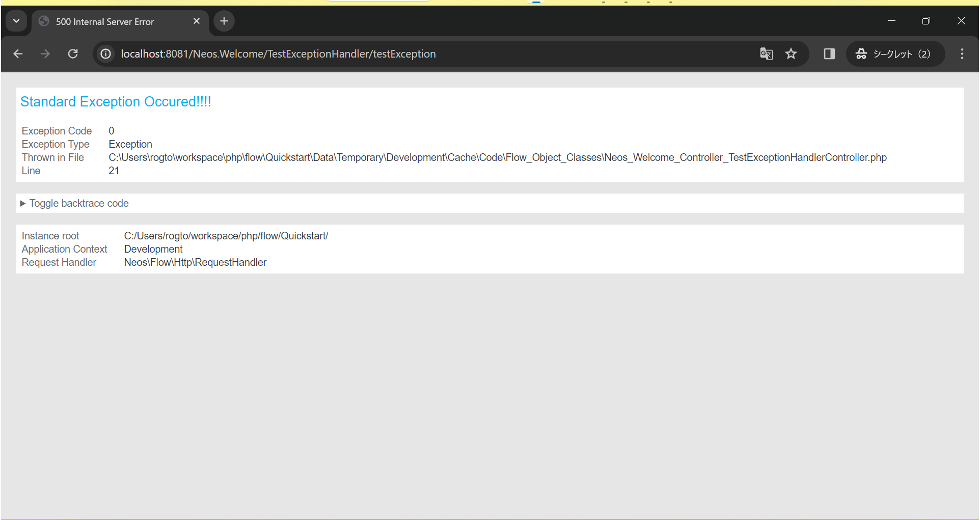The width and height of the screenshot is (980, 520).
Task: Close the browser window
Action: pos(961,21)
